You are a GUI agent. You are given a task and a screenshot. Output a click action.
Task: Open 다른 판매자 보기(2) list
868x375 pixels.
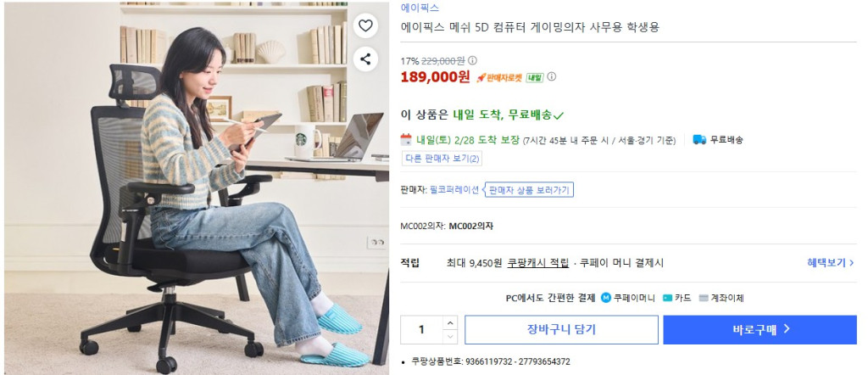point(442,159)
